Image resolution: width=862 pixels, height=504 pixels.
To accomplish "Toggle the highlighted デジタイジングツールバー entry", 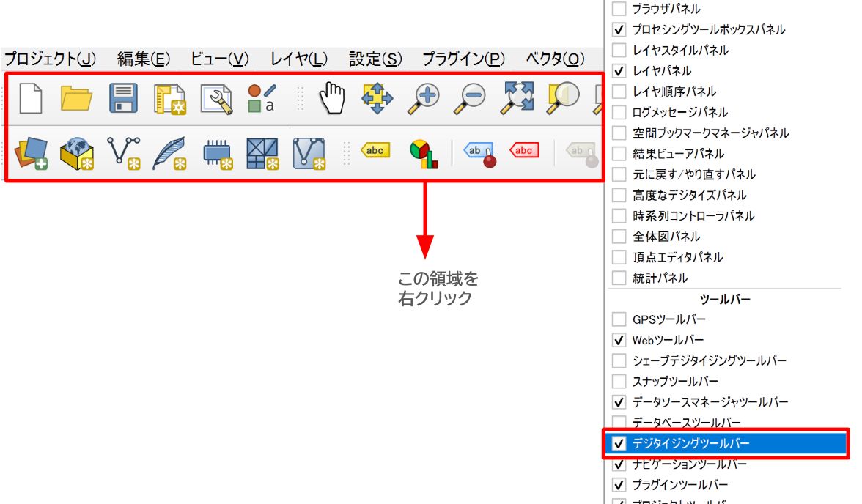I will click(726, 443).
